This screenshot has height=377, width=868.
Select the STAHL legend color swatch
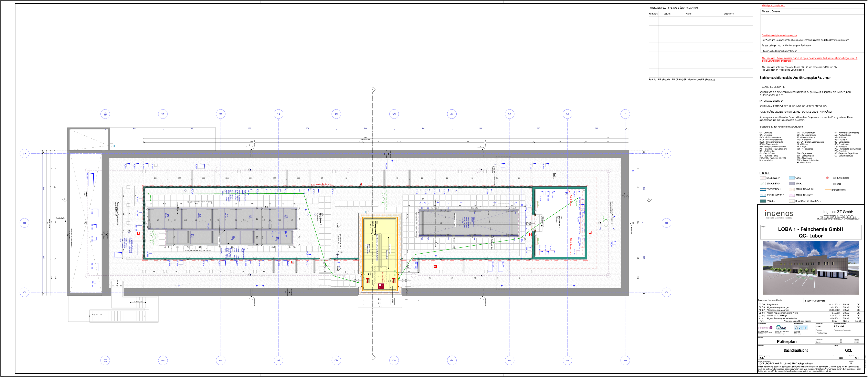(x=792, y=184)
